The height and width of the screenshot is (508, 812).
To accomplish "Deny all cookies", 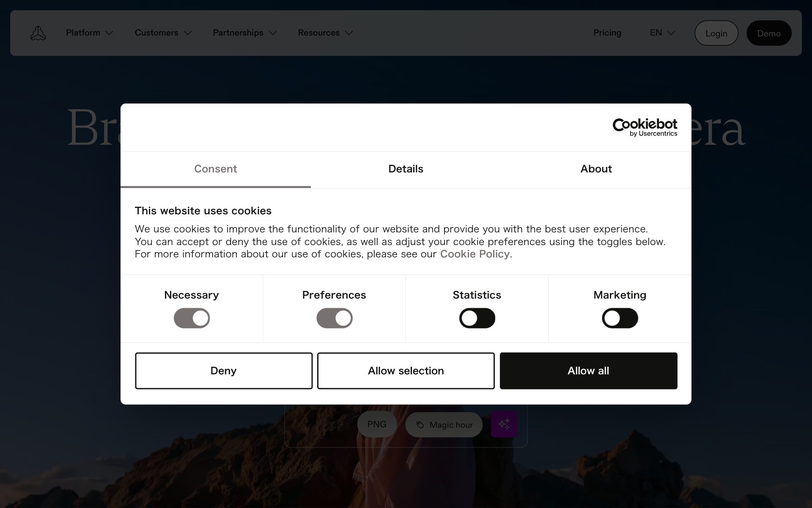I will pos(224,371).
